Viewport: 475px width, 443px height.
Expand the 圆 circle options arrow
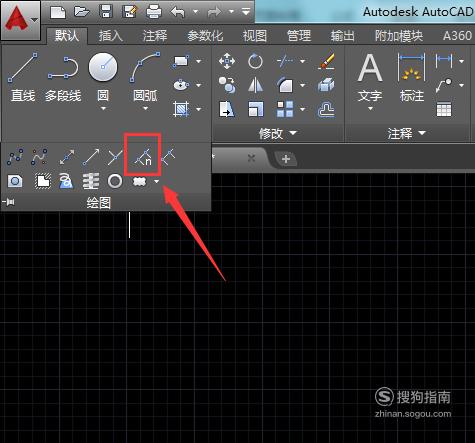[103, 109]
